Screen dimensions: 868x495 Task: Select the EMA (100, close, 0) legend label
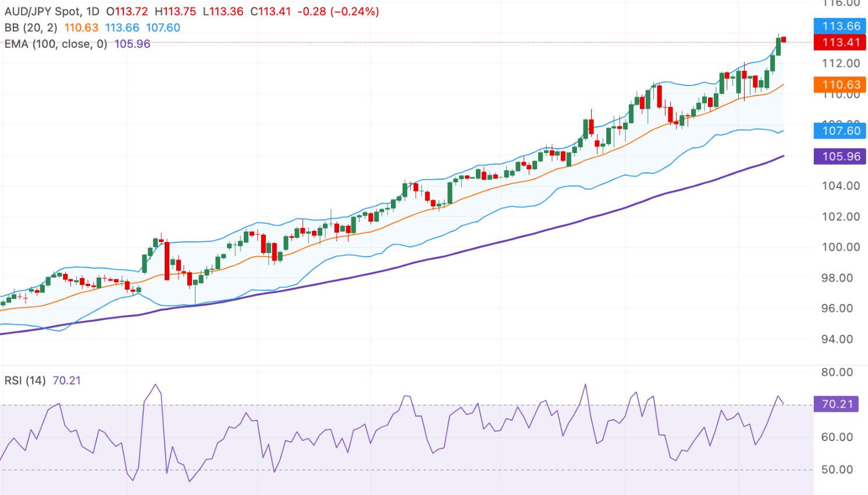pyautogui.click(x=56, y=44)
